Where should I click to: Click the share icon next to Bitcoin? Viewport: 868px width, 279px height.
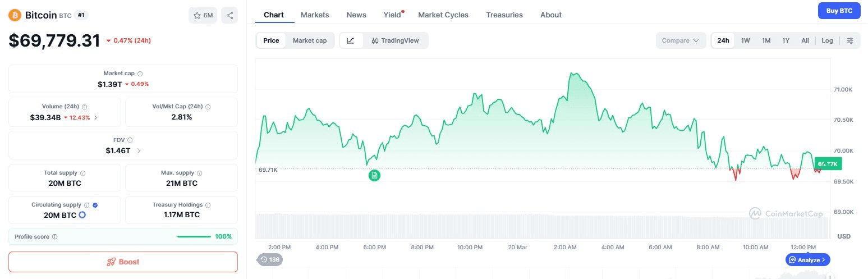(x=229, y=15)
